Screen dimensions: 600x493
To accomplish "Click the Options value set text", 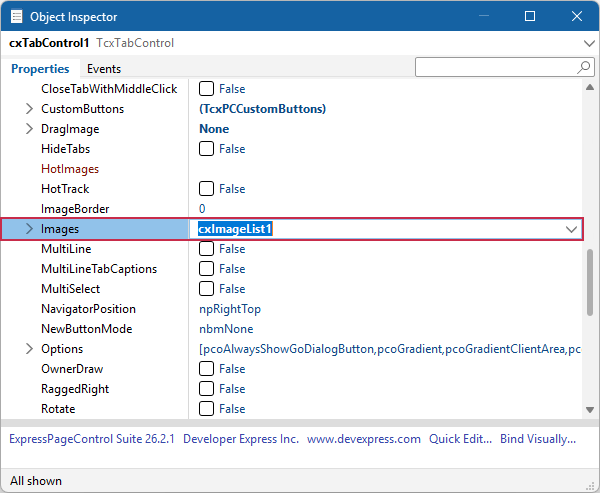I will [x=390, y=349].
